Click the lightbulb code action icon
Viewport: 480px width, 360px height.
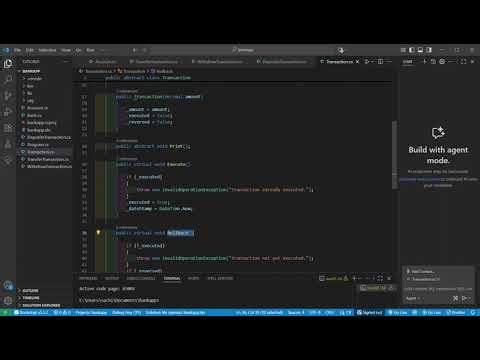click(x=98, y=232)
